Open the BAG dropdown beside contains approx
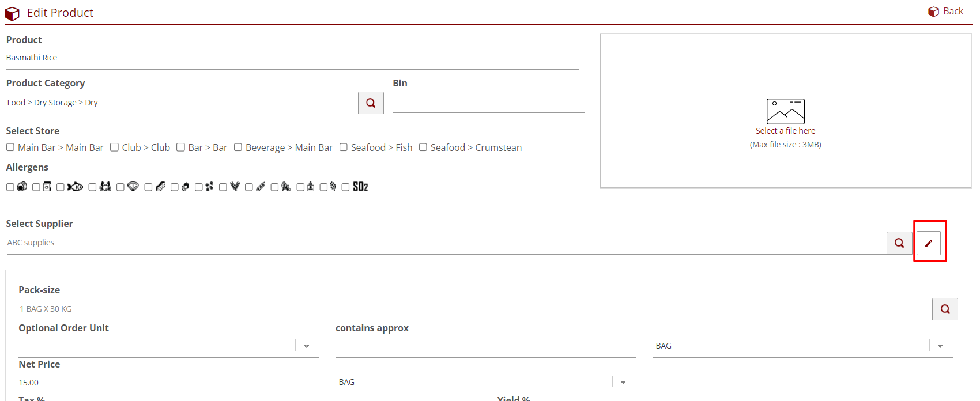The image size is (980, 401). point(940,346)
